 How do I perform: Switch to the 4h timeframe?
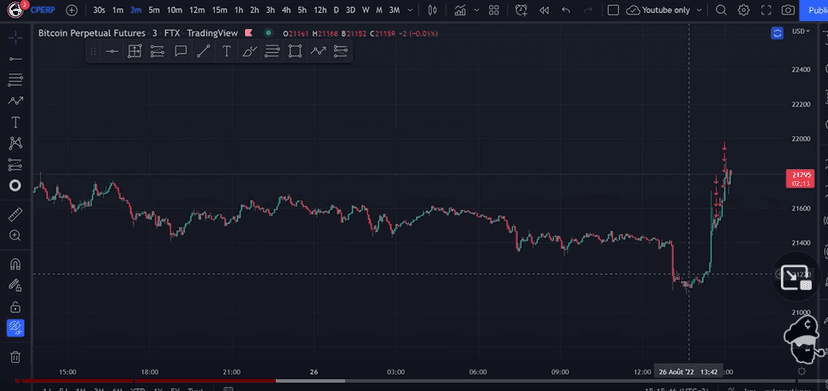[x=286, y=10]
